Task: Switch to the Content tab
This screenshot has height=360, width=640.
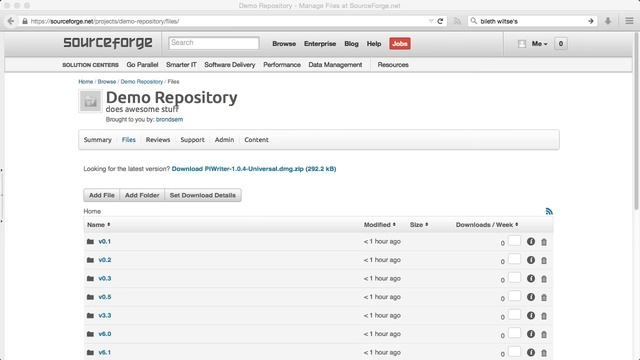Action: click(256, 140)
